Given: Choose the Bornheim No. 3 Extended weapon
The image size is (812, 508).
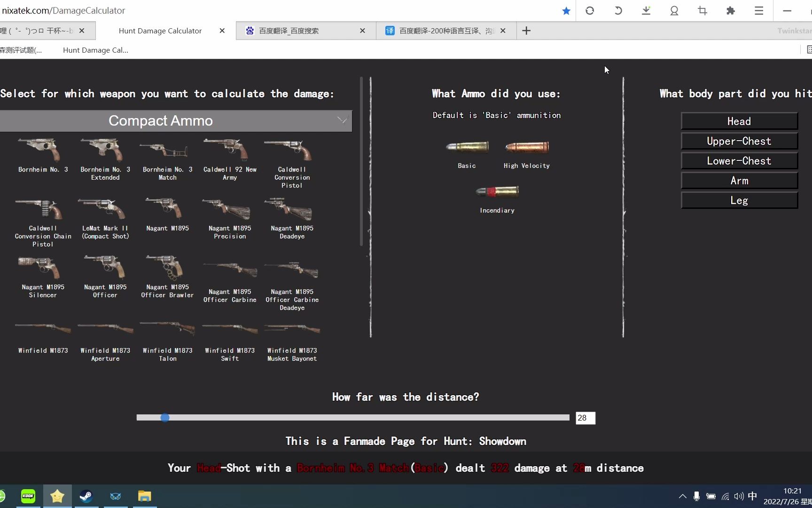Looking at the screenshot, I should pos(105,159).
